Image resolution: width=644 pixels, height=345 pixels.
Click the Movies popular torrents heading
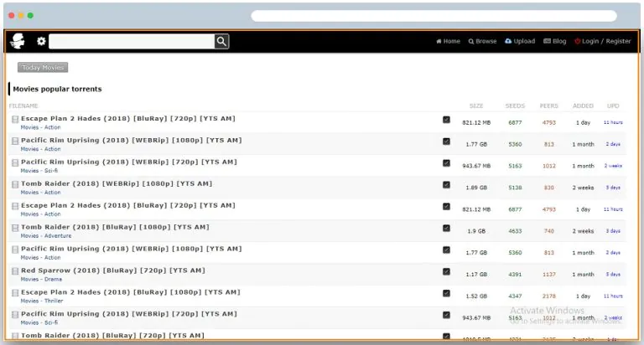click(x=57, y=89)
